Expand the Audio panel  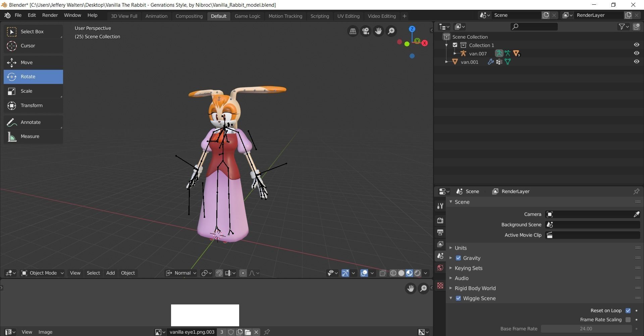[462, 278]
